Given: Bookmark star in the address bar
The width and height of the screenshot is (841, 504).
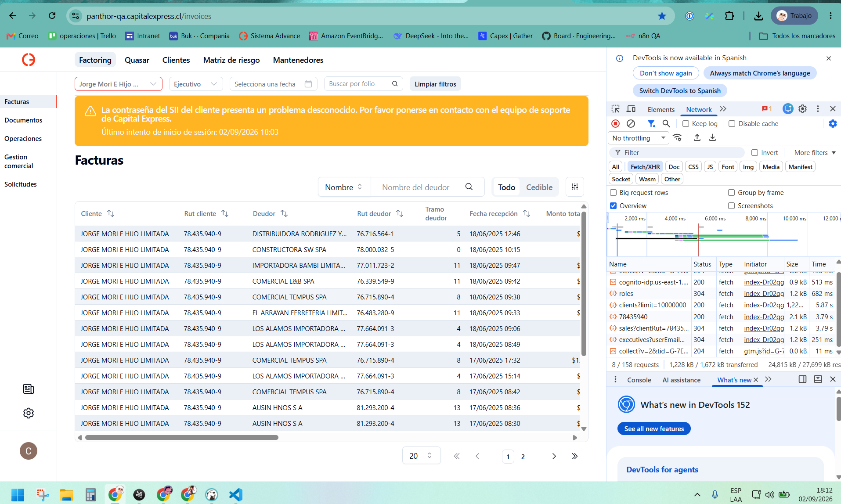Looking at the screenshot, I should coord(662,16).
